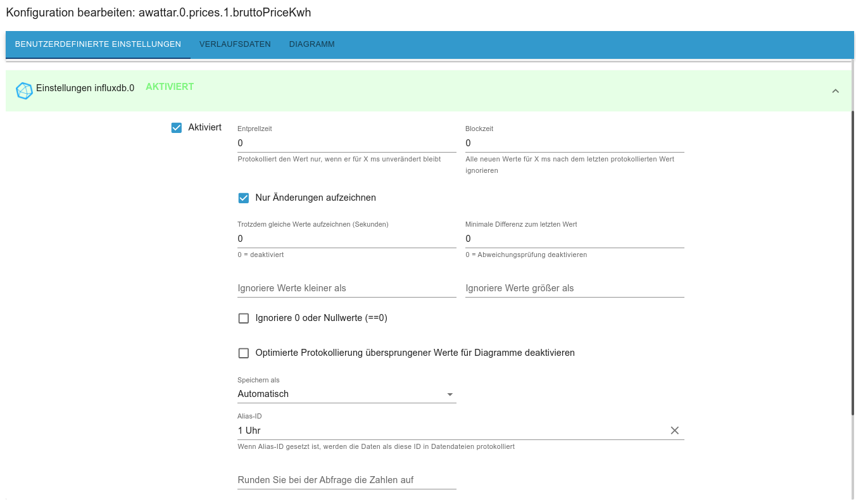Click the 'Wenn Alias-ID gesetzt ist' hint text
This screenshot has width=856, height=504.
pos(376,446)
